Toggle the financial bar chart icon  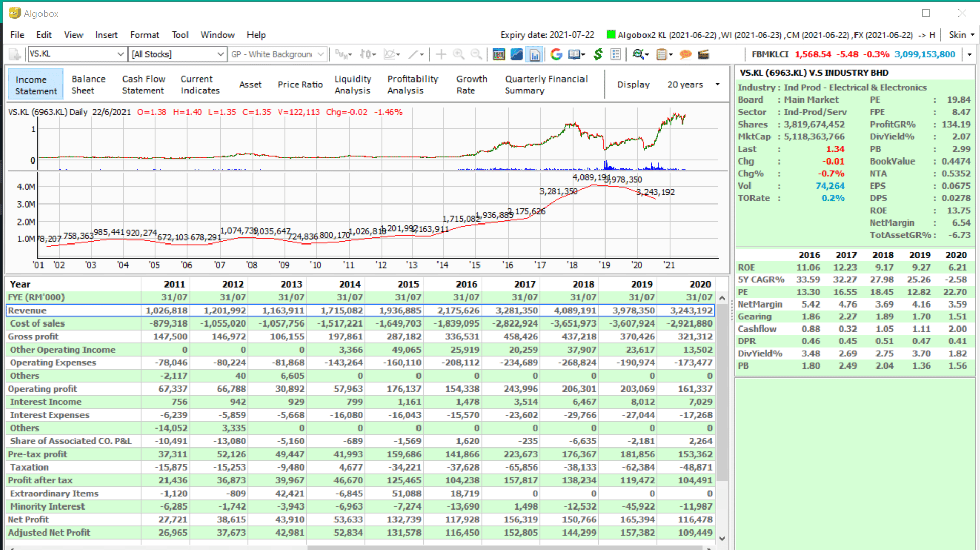pos(534,54)
